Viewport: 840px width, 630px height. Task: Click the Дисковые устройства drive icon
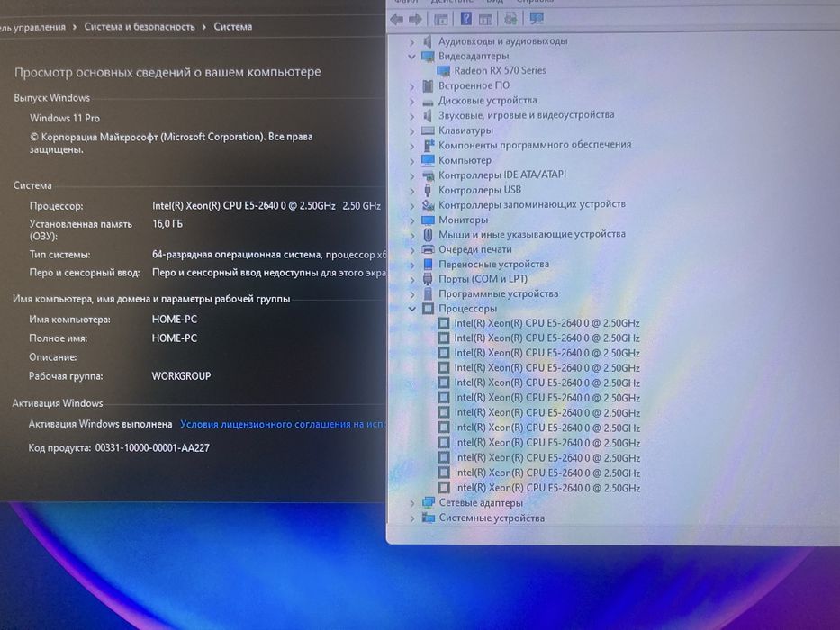coord(428,101)
